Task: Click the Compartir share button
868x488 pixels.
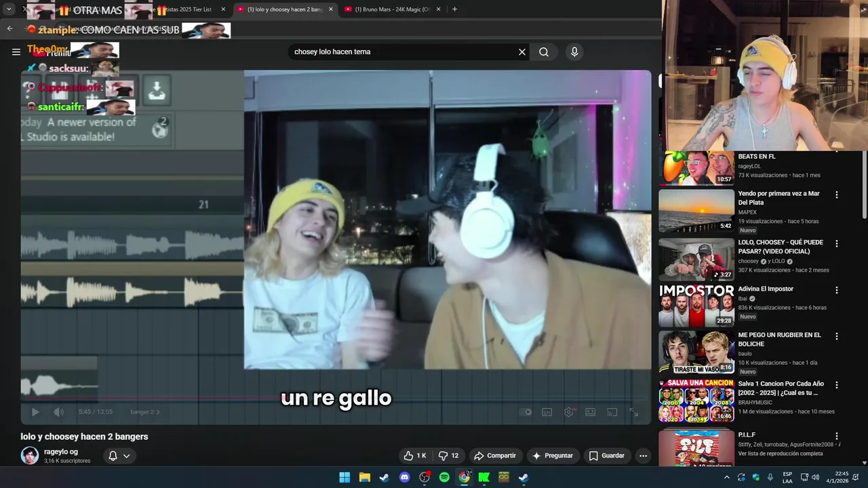Action: pos(495,455)
